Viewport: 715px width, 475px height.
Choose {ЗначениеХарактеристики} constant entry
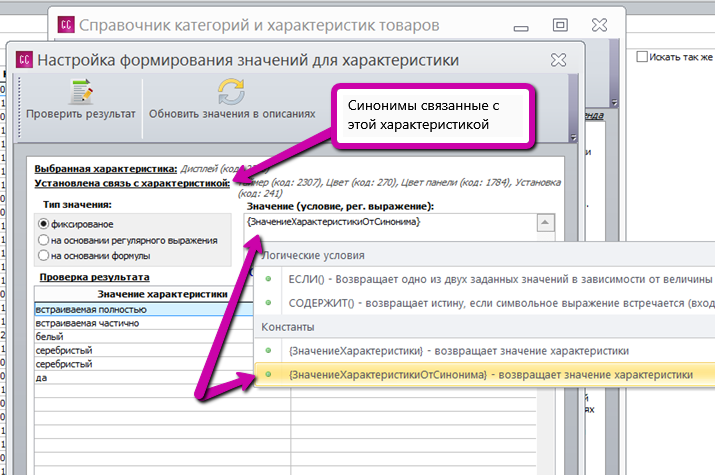[x=484, y=351]
